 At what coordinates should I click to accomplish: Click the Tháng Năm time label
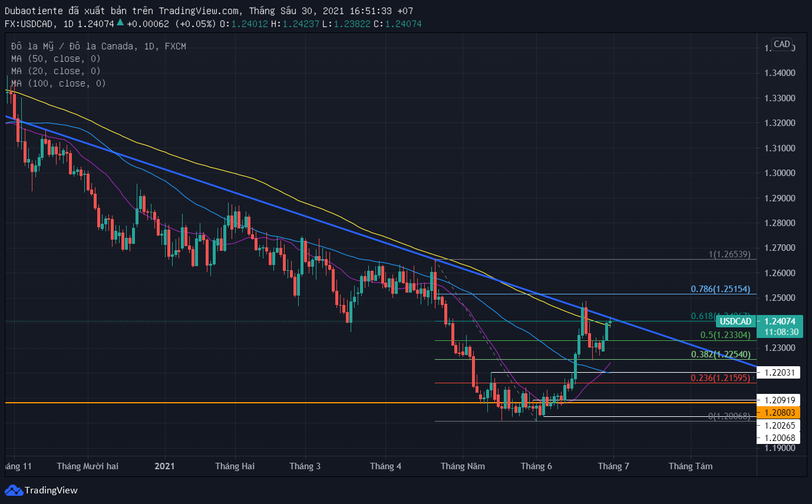(463, 466)
